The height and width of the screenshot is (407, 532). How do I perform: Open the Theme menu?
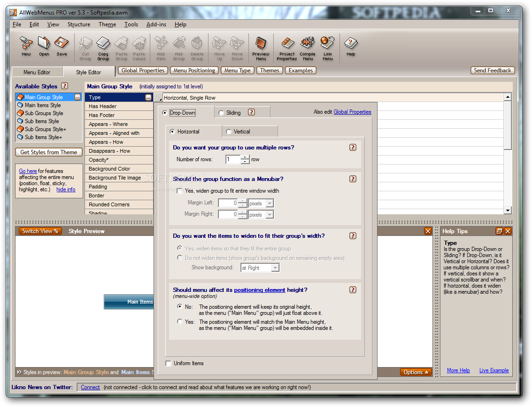[x=107, y=24]
